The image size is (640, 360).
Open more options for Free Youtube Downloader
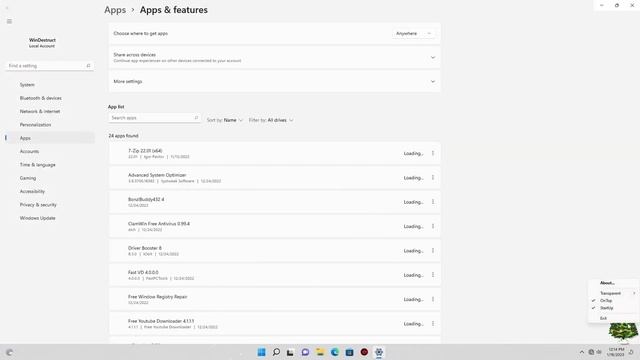pyautogui.click(x=433, y=324)
